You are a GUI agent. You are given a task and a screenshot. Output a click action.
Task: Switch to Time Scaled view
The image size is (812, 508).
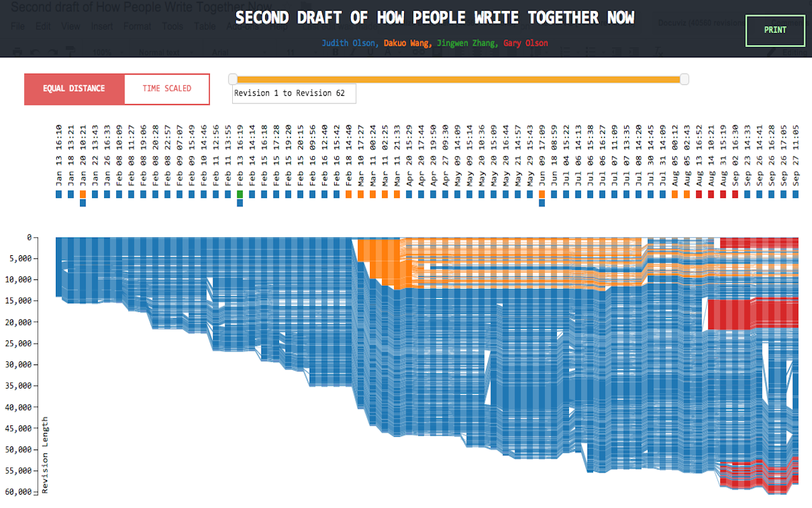click(x=167, y=89)
